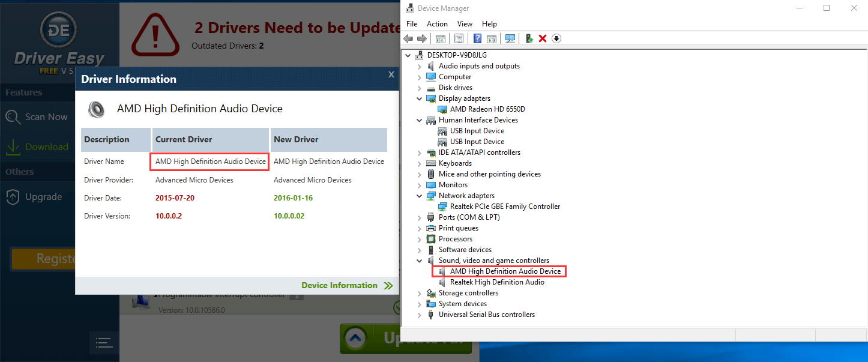The width and height of the screenshot is (868, 362).
Task: Close the Driver Information dialog
Action: 391,74
